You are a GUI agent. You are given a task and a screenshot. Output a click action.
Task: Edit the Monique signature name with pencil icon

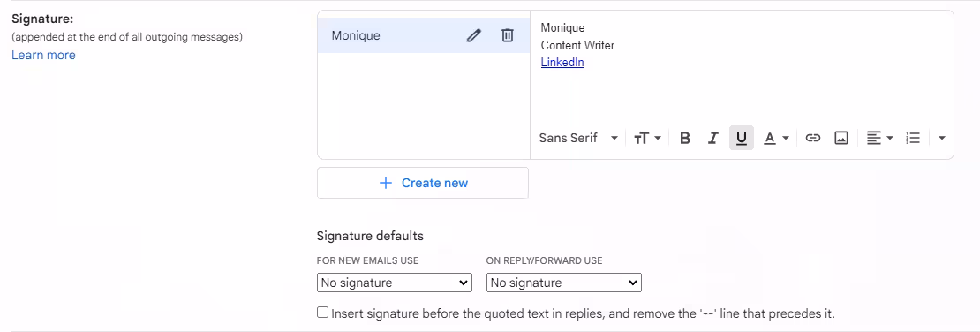click(474, 35)
